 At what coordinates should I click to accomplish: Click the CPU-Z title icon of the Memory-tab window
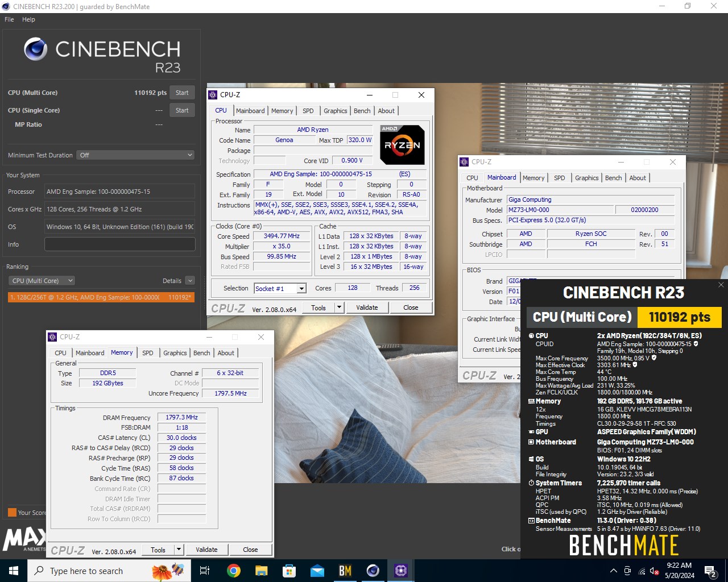pos(52,337)
